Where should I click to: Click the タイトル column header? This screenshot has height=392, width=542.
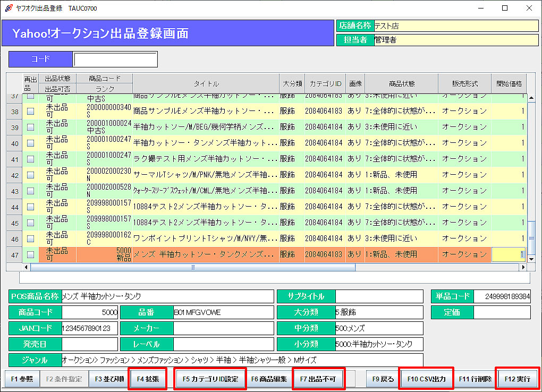coord(206,84)
